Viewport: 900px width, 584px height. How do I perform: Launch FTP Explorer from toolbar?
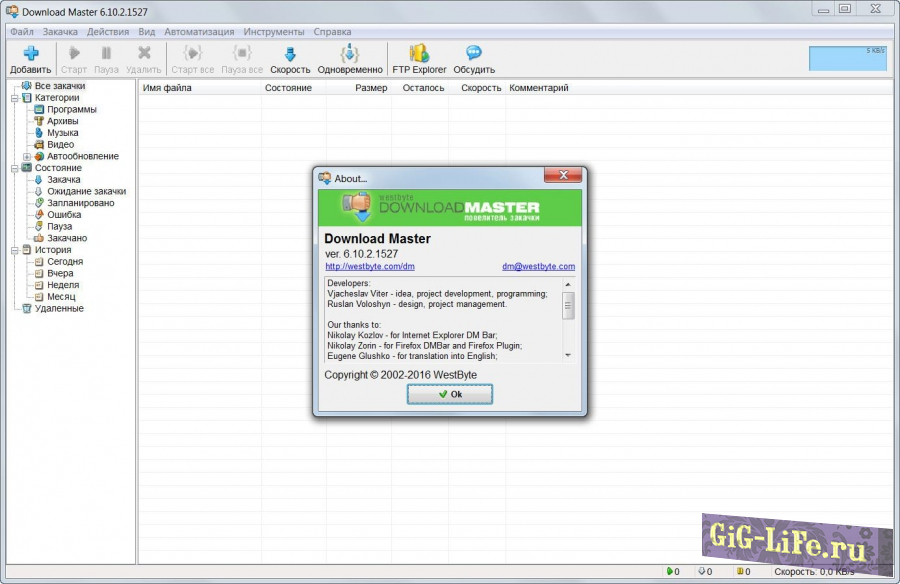tap(419, 54)
